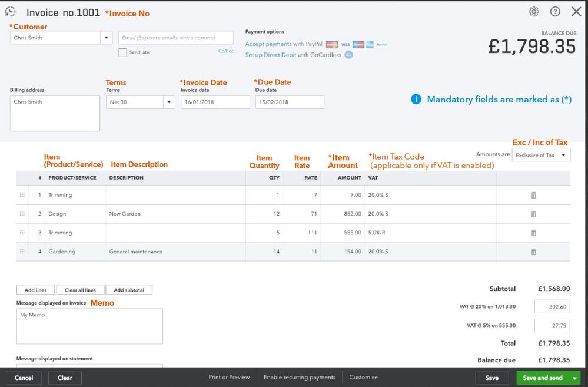
Task: Open the Customise option
Action: [x=363, y=377]
